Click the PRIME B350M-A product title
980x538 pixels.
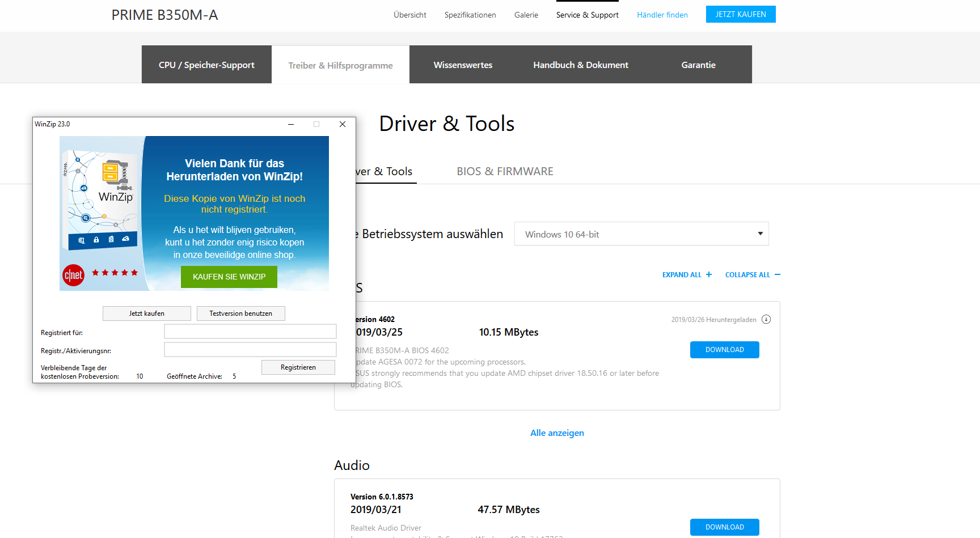pos(165,15)
